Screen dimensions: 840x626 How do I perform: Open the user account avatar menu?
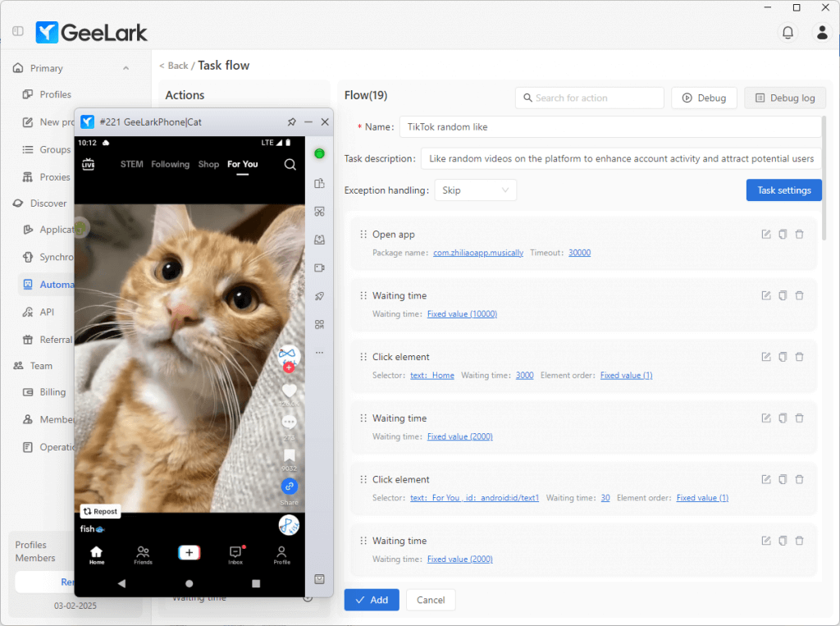(821, 32)
